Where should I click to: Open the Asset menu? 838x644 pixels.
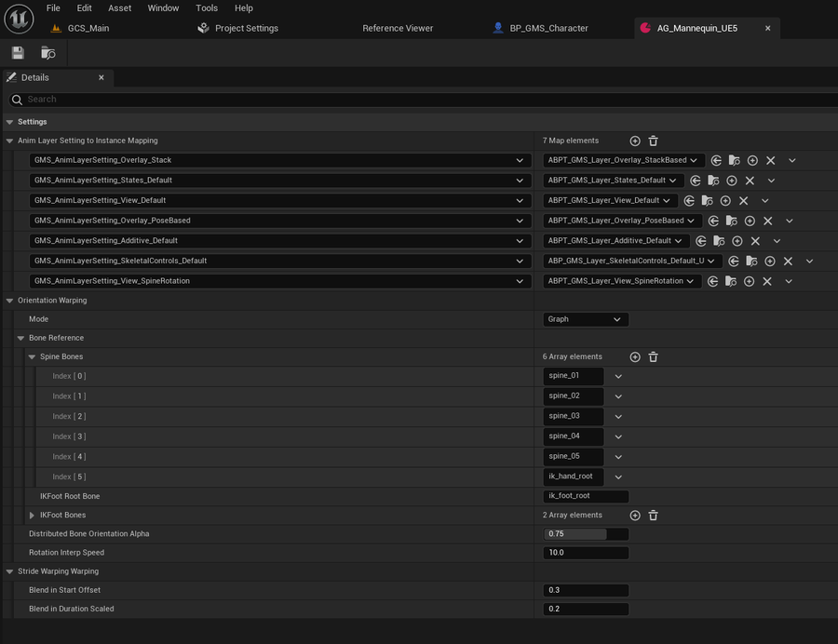(120, 8)
